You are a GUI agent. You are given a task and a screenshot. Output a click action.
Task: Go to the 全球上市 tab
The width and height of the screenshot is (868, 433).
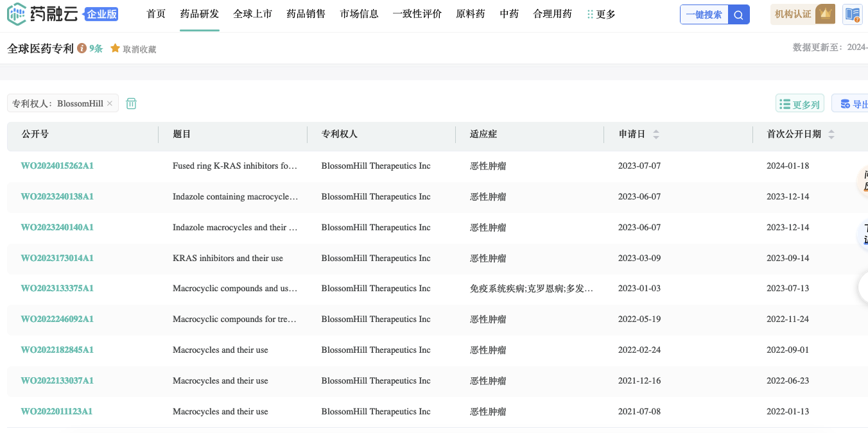point(253,14)
